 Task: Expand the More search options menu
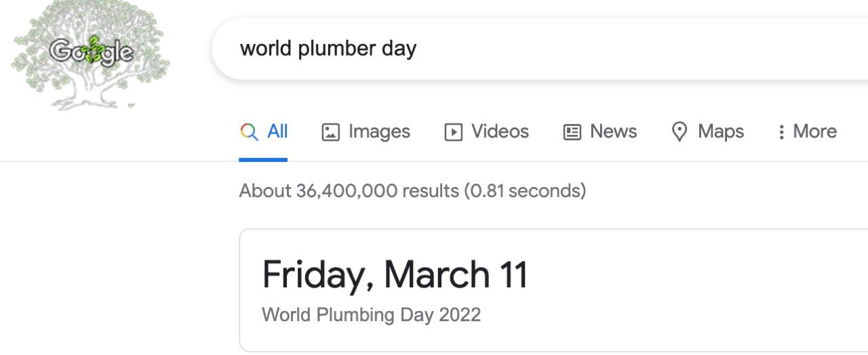[807, 131]
